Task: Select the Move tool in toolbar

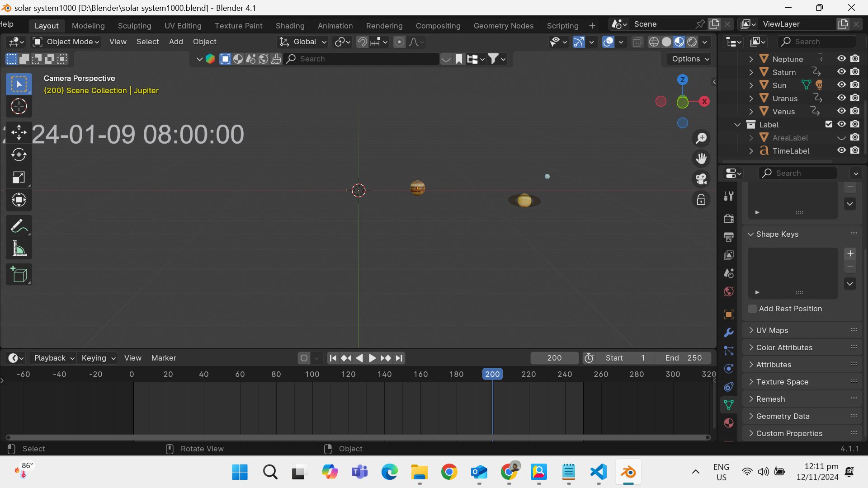Action: (18, 131)
